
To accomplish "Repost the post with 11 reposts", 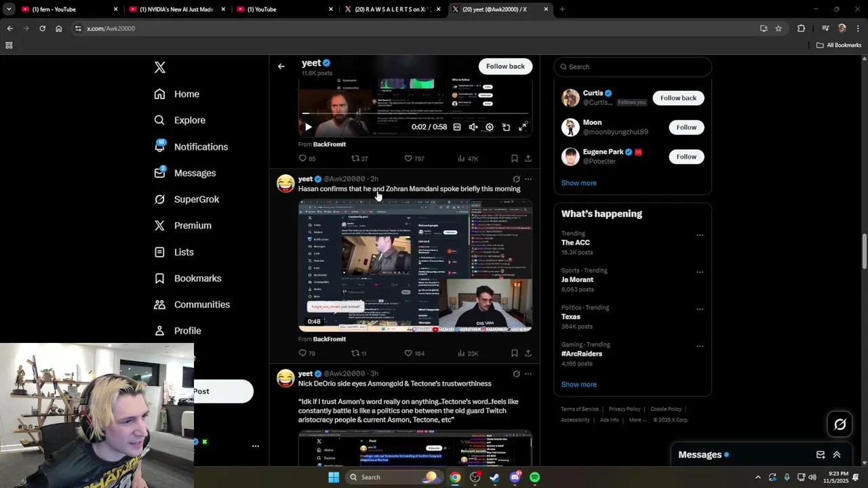I will tap(359, 353).
